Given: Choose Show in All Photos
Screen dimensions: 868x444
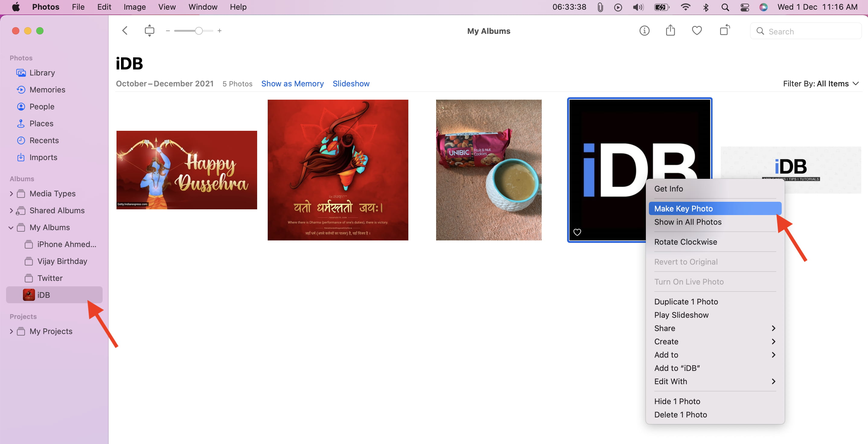Looking at the screenshot, I should tap(715, 222).
